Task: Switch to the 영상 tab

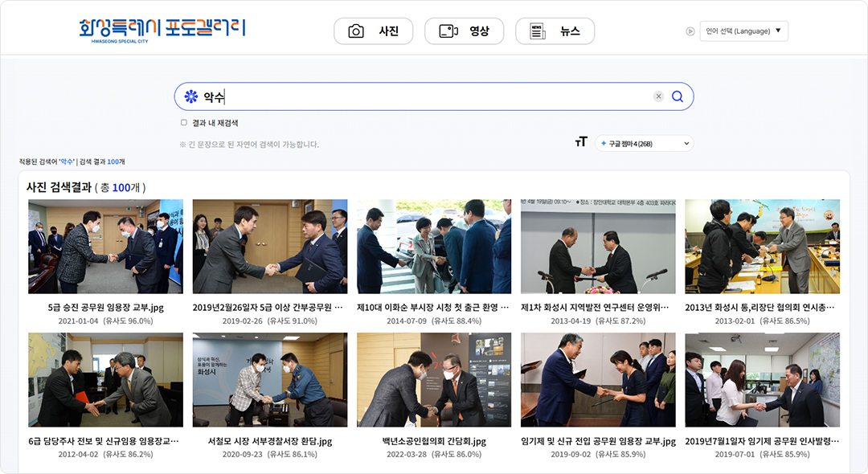Action: pyautogui.click(x=464, y=31)
